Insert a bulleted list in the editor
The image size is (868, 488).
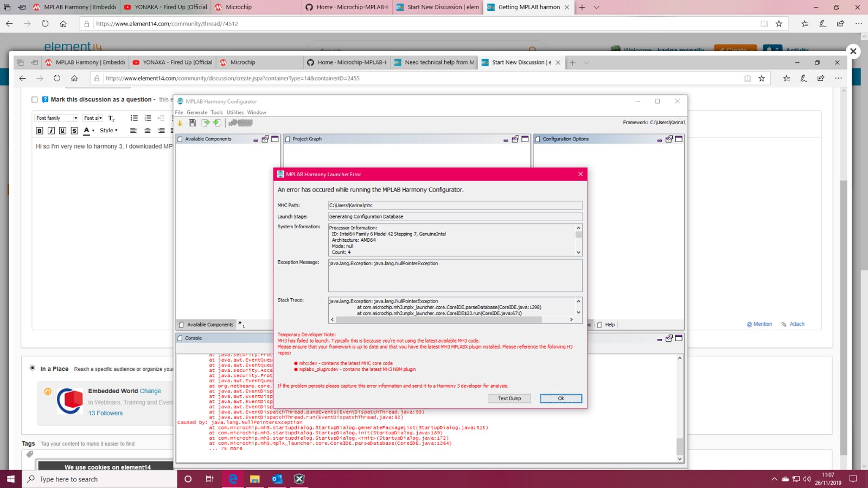pyautogui.click(x=134, y=118)
